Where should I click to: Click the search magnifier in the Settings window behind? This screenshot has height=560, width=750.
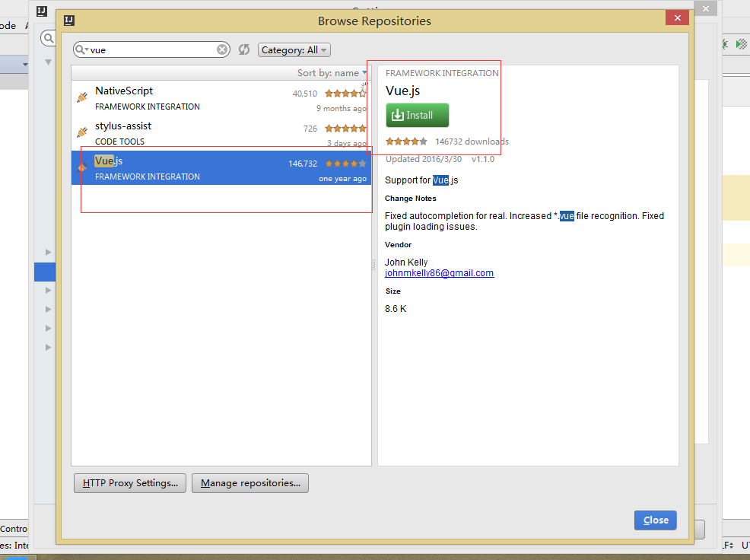tap(49, 37)
